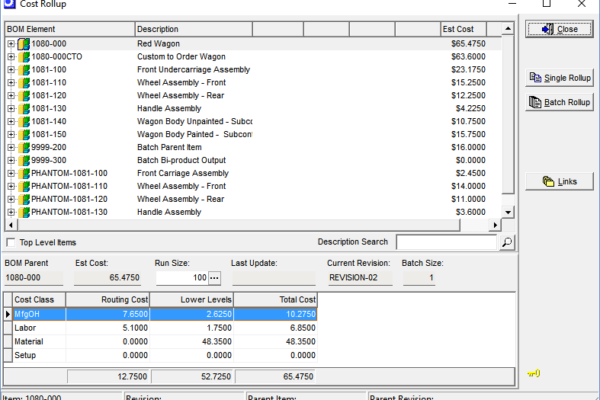
Task: Click the item icon beside 1080-000CTO
Action: click(x=24, y=57)
